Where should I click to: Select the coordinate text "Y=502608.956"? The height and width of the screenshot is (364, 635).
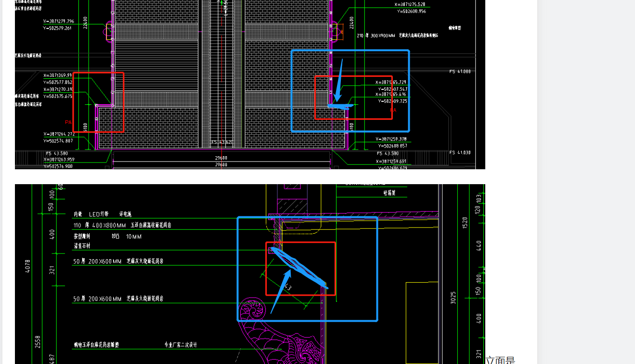click(412, 11)
